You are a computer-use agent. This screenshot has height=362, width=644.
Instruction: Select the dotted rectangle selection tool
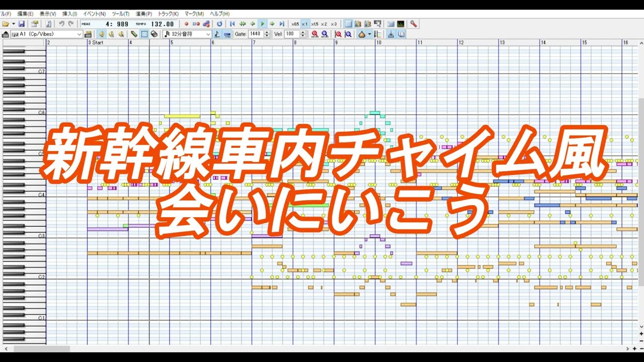[x=144, y=34]
